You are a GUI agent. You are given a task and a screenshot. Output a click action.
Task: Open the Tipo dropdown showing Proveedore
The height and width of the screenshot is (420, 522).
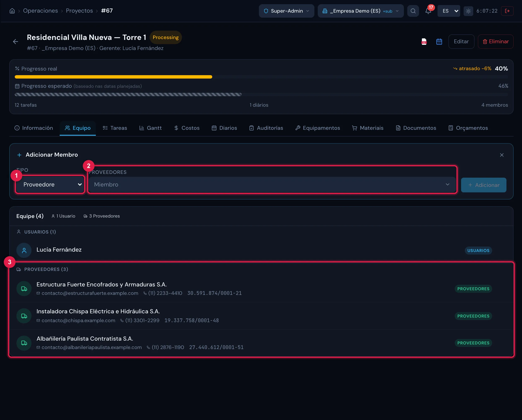[50, 184]
